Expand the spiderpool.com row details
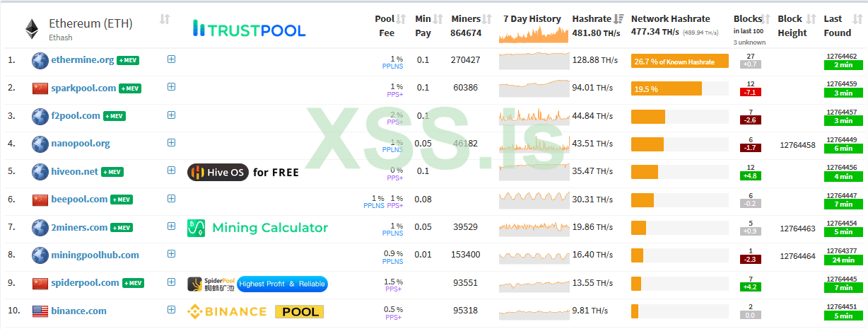 (171, 282)
